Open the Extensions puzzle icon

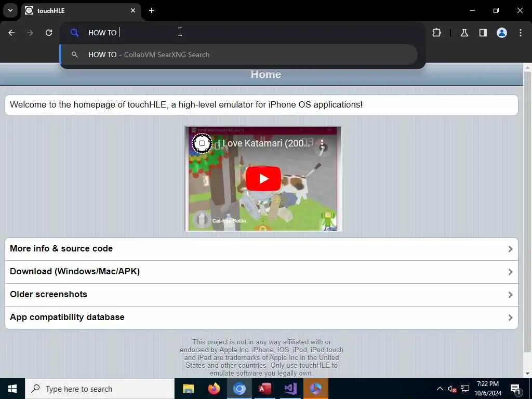(x=436, y=33)
